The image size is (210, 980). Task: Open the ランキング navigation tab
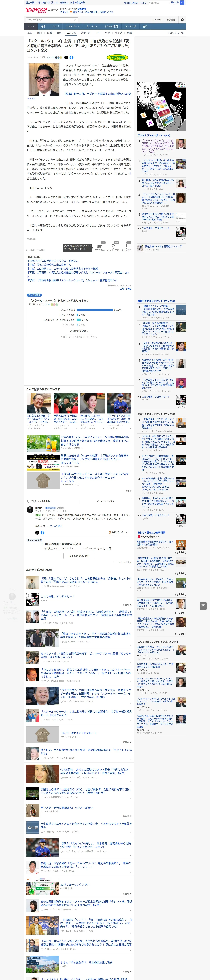point(130,27)
